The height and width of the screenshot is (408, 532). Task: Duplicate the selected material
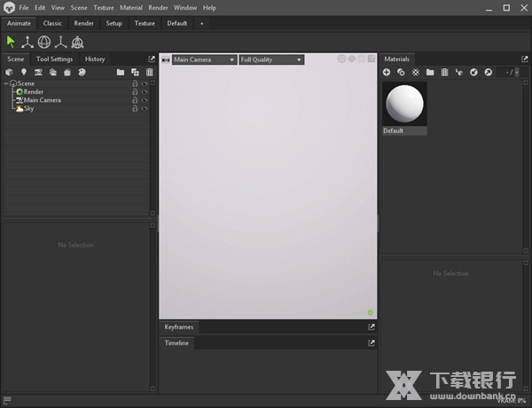[x=401, y=72]
